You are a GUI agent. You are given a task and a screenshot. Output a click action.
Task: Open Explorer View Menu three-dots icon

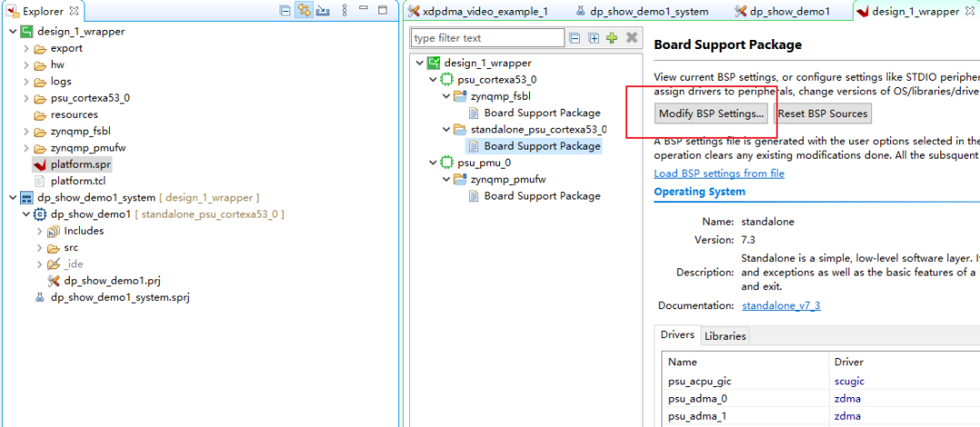coord(343,11)
